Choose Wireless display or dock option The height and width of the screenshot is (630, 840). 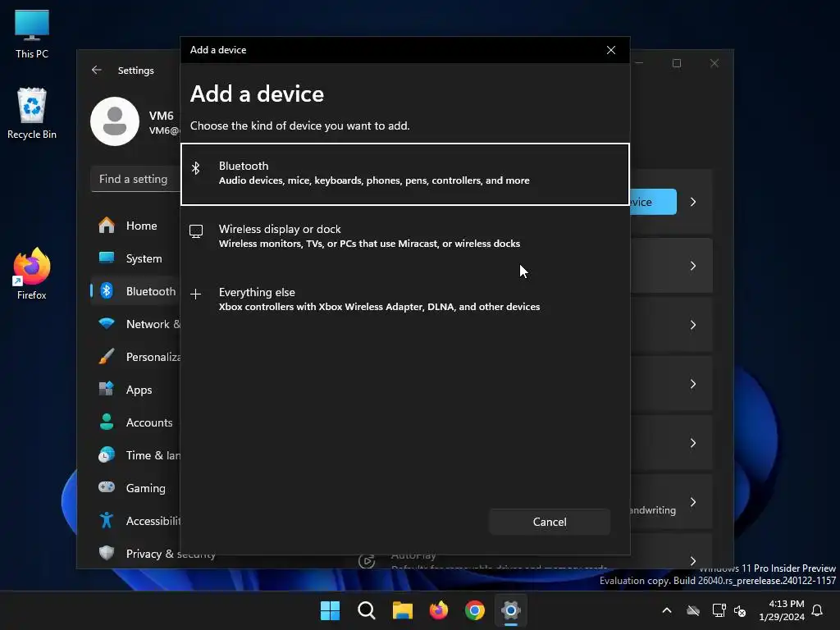coord(405,236)
